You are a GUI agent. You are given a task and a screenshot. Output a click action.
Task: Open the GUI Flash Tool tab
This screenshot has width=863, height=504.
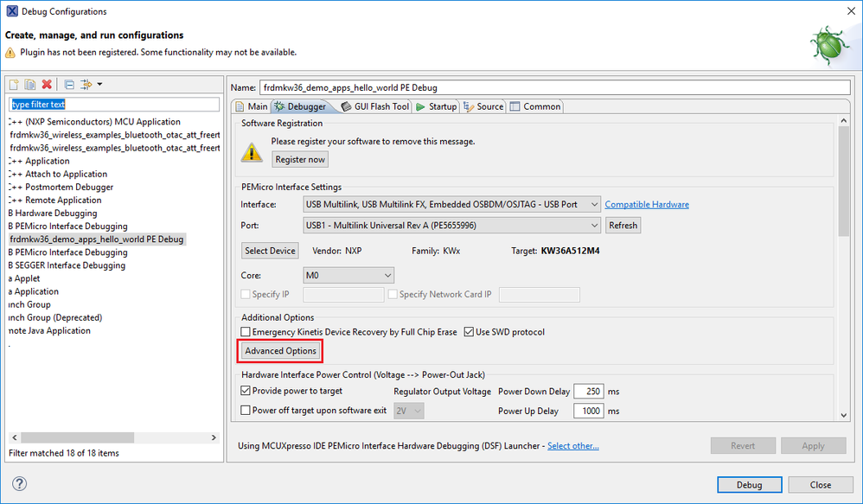click(x=375, y=106)
